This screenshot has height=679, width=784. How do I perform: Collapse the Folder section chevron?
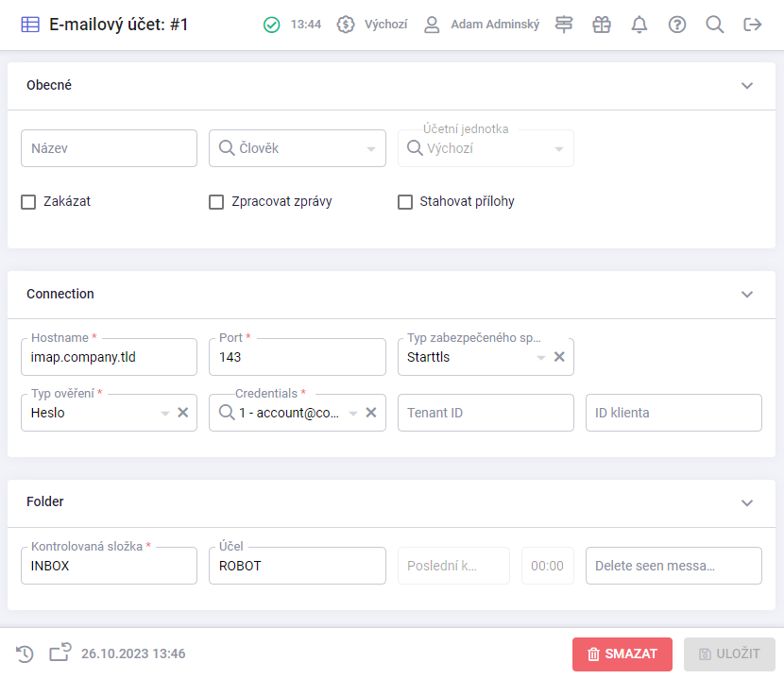(747, 502)
